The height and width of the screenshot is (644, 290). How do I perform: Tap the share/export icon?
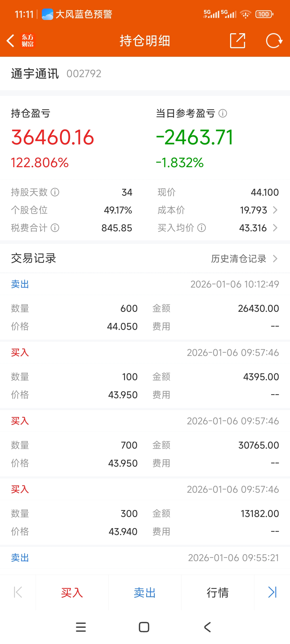[237, 41]
